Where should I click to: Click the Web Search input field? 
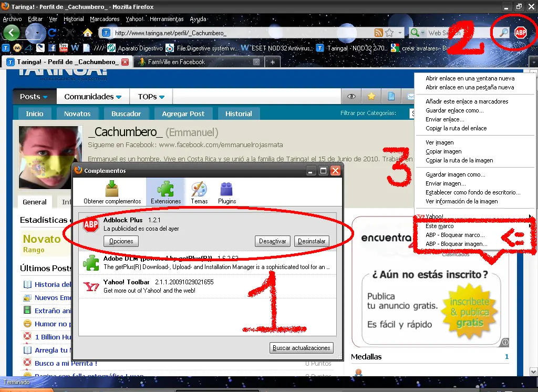click(x=461, y=33)
